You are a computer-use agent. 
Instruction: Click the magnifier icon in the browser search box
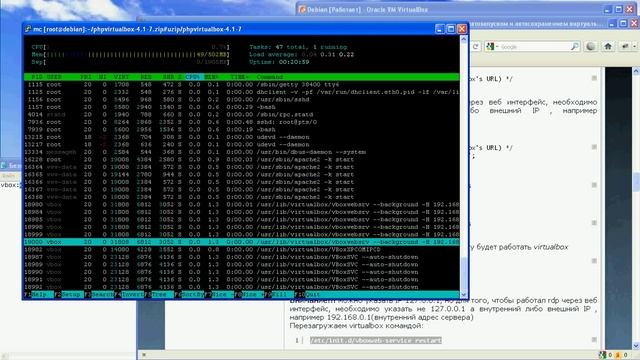click(574, 47)
